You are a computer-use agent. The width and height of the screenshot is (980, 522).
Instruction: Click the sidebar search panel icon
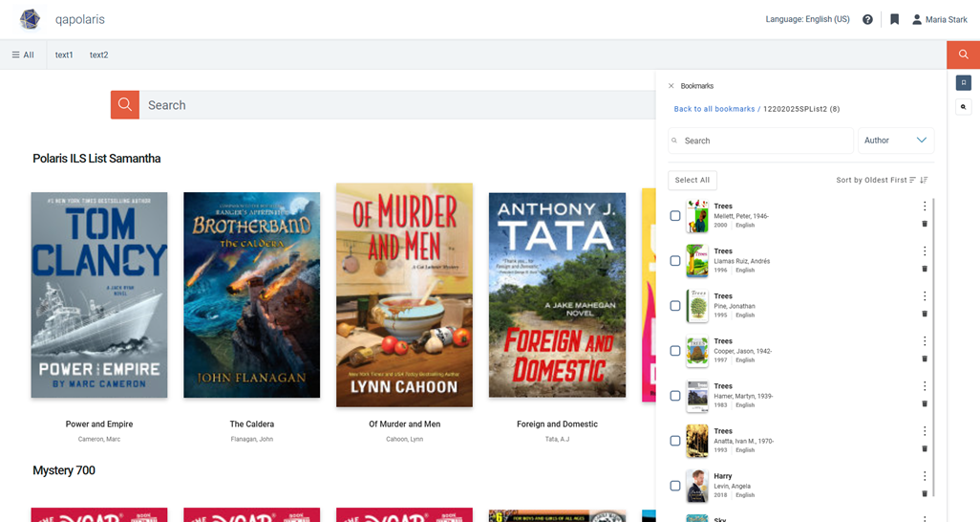coord(963,107)
